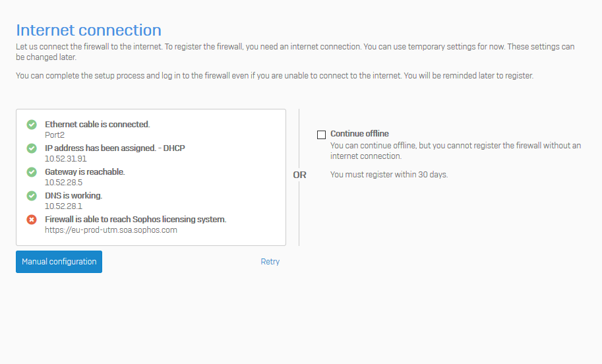Select the Ethernet cable is connected status

97,125
